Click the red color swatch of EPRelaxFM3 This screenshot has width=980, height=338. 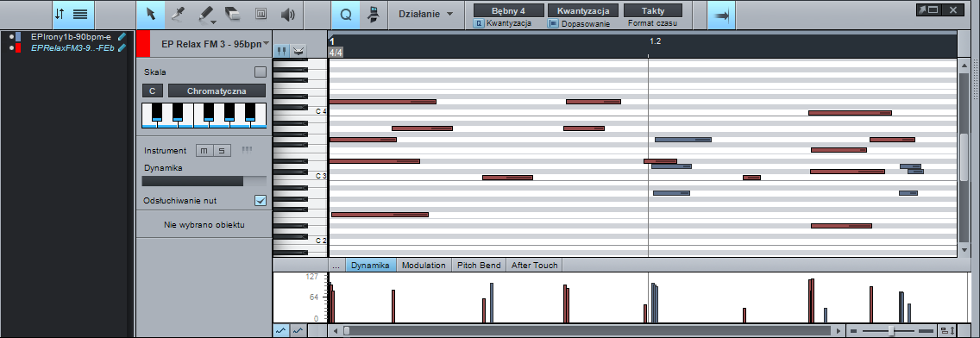click(19, 47)
